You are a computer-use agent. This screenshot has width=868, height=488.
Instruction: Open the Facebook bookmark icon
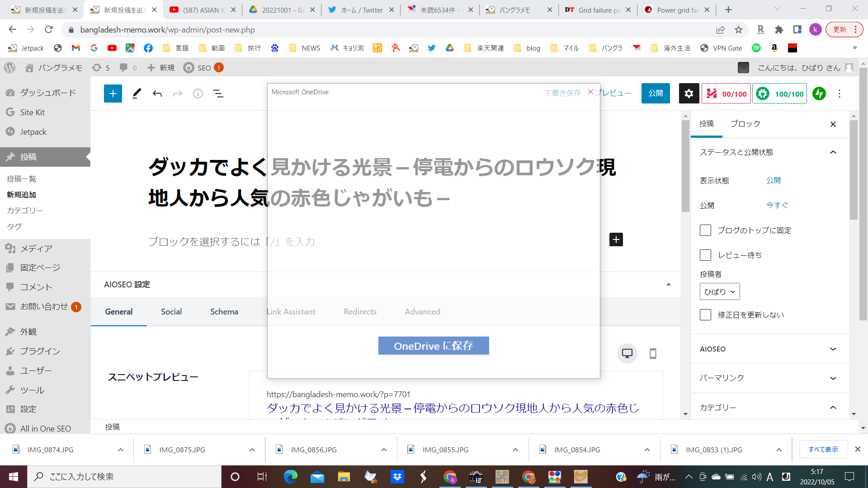tap(148, 48)
